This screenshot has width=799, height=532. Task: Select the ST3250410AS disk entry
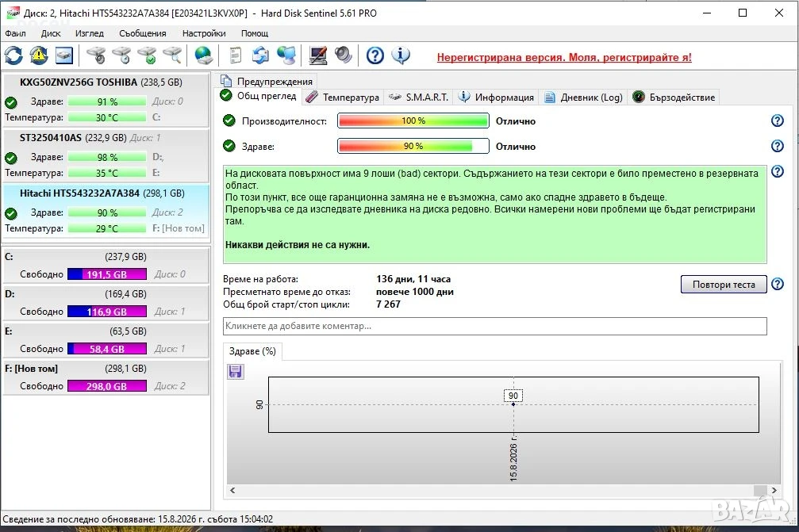pyautogui.click(x=106, y=155)
